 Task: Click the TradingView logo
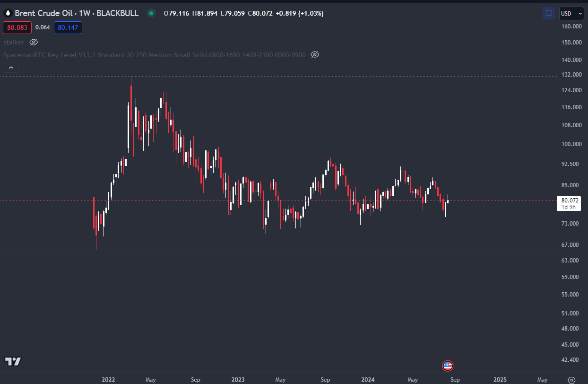pyautogui.click(x=13, y=362)
